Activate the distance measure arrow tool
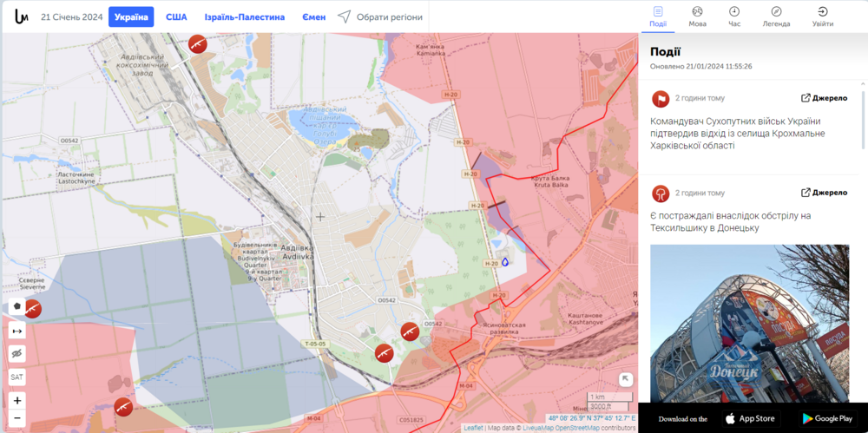The width and height of the screenshot is (868, 433). (17, 331)
